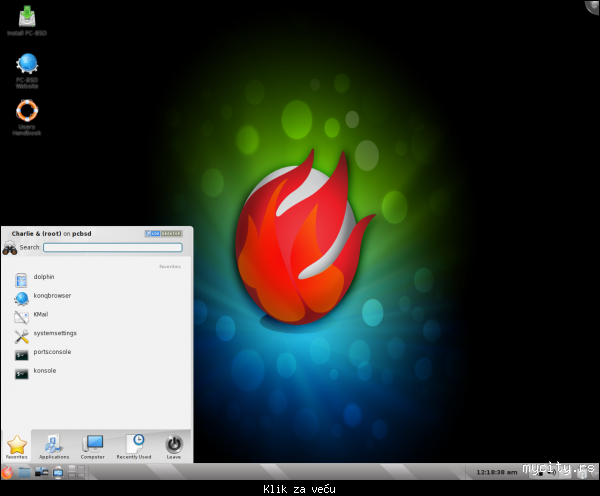Select the Favorites star tab

click(16, 447)
